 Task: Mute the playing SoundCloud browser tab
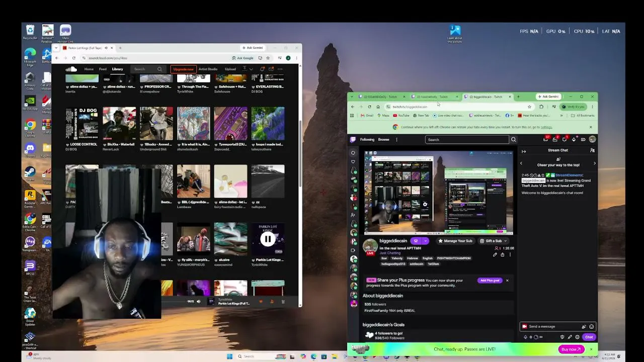[x=106, y=48]
